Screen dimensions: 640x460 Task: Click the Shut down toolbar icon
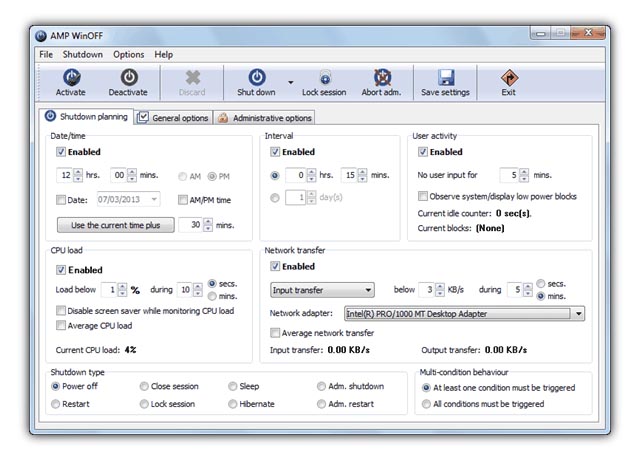click(257, 77)
